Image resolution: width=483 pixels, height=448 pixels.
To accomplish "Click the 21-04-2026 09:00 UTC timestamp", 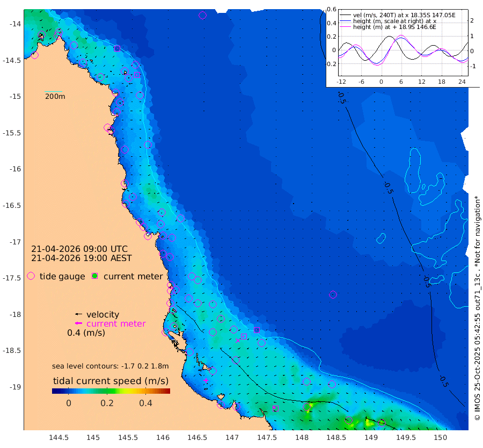I will point(79,249).
